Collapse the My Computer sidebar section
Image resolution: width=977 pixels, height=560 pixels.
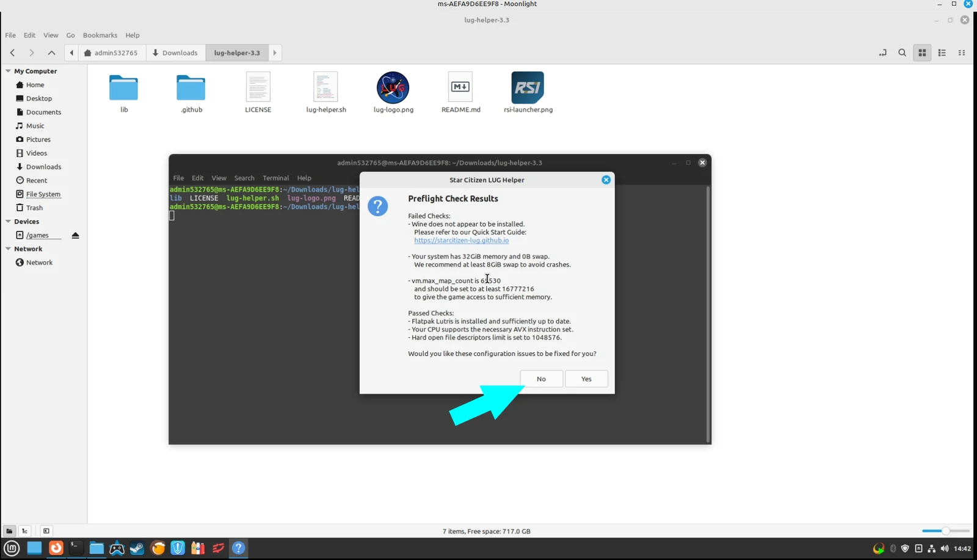tap(8, 71)
